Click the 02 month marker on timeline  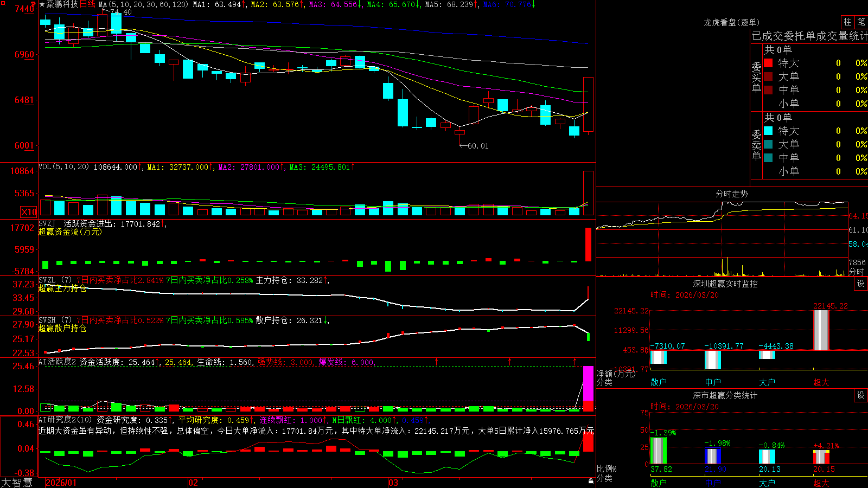pyautogui.click(x=193, y=483)
